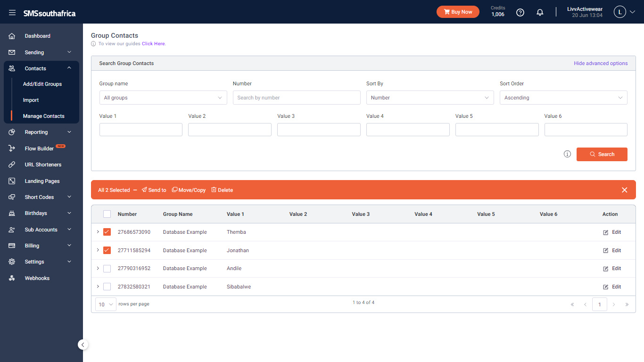Collapse sidebar with the arrow circle
Screen dimensions: 644x362
click(83, 345)
